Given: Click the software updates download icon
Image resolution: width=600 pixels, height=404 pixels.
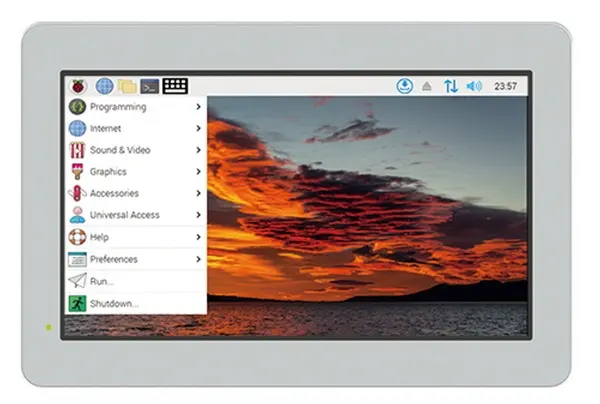Looking at the screenshot, I should click(x=404, y=86).
